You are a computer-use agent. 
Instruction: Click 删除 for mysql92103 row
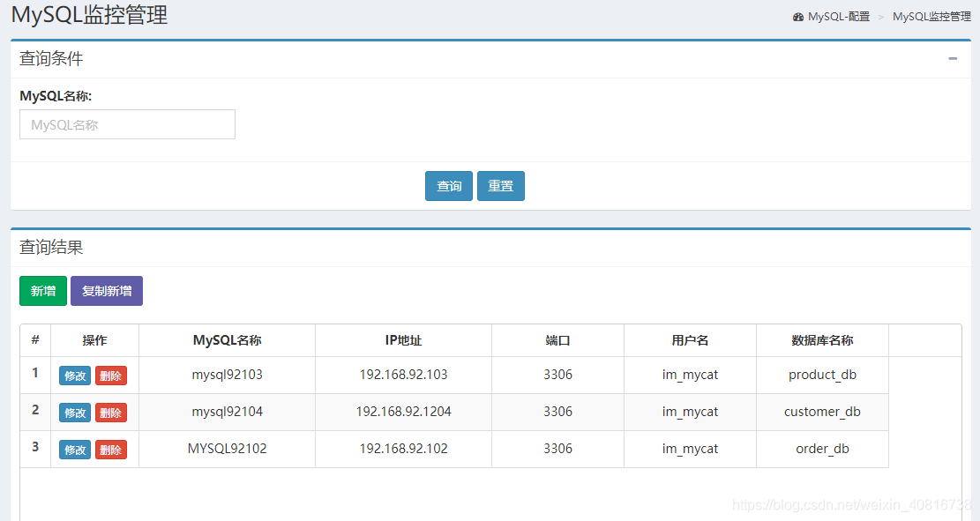[110, 376]
